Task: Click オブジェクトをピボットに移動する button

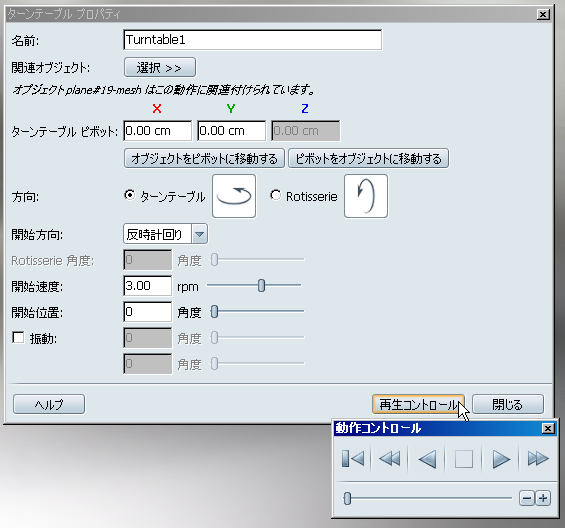Action: [x=204, y=158]
